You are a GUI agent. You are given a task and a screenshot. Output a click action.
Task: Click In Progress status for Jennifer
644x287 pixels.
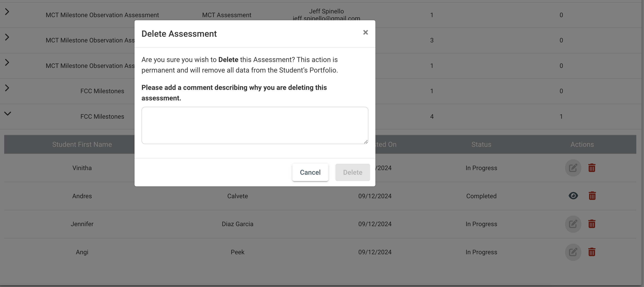click(x=481, y=224)
